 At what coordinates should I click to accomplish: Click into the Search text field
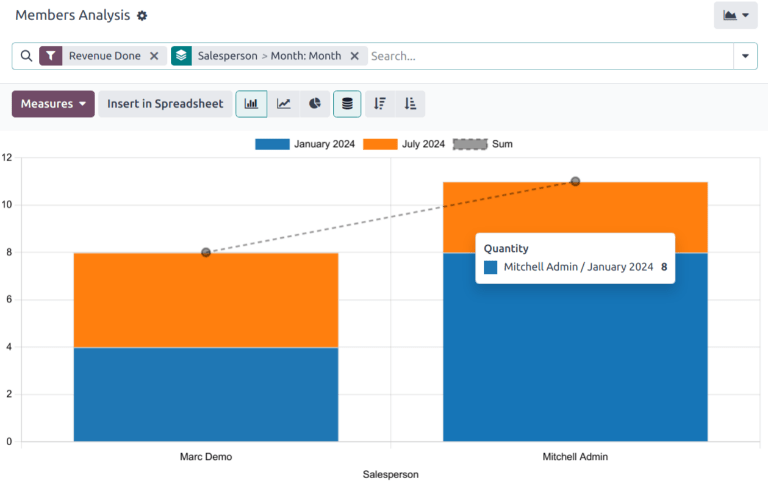tap(545, 57)
